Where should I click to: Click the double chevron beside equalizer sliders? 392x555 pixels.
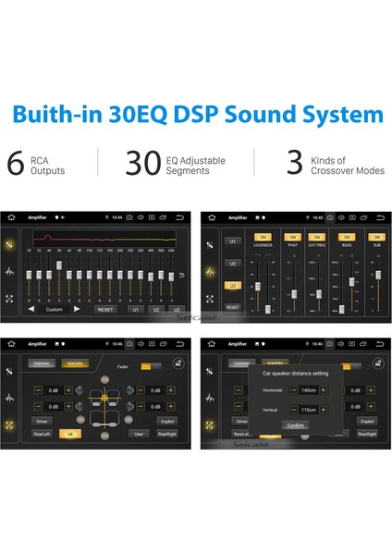182,275
